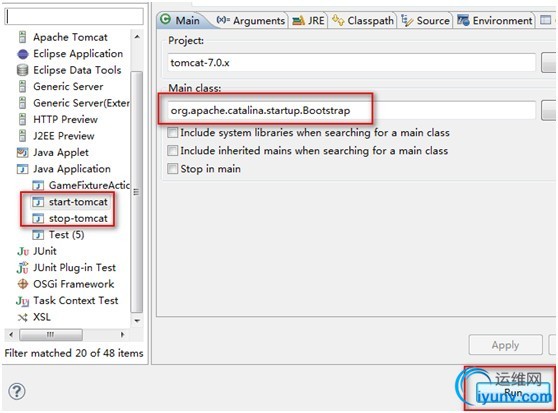558x413 pixels.
Task: Click the Run button
Action: [513, 393]
